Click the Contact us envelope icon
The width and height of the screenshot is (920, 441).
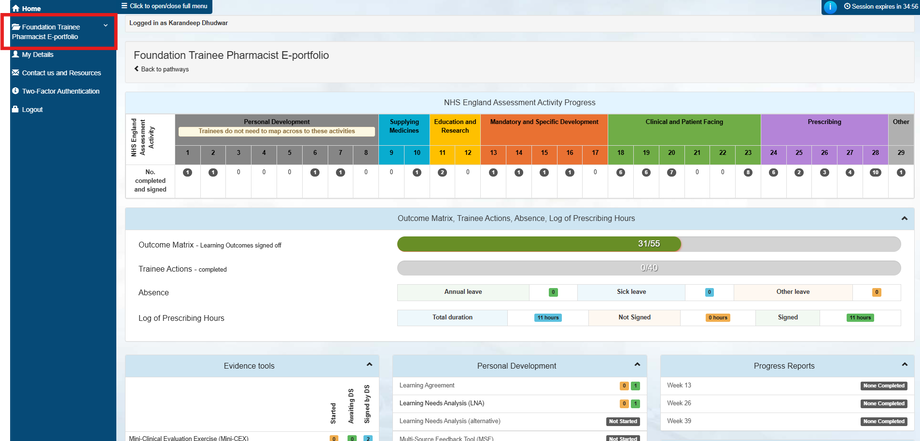pos(15,73)
